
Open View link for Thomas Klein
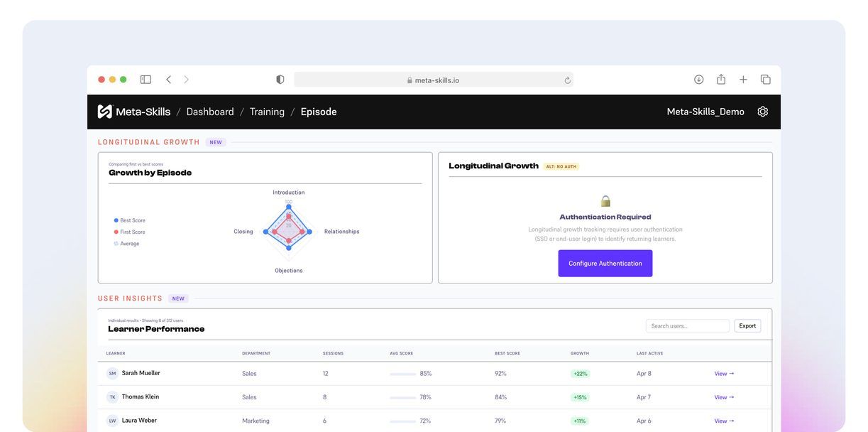point(724,397)
